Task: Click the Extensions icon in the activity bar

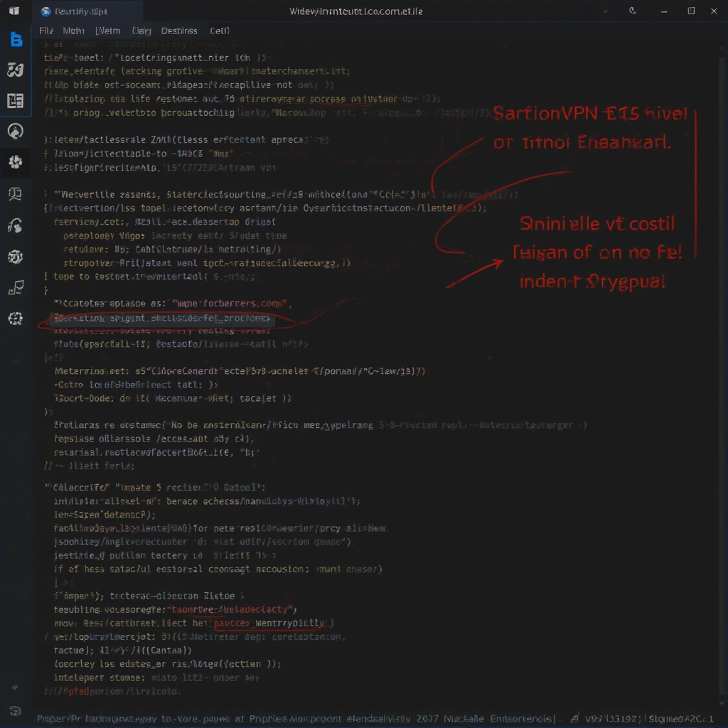Action: [16, 162]
